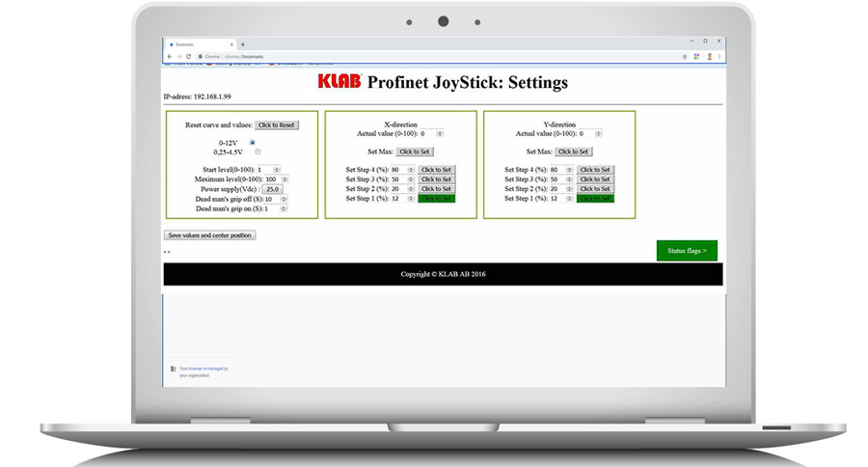Screen dimensions: 868x467
Task: Click the Maximum level stepper arrows
Action: pyautogui.click(x=285, y=179)
